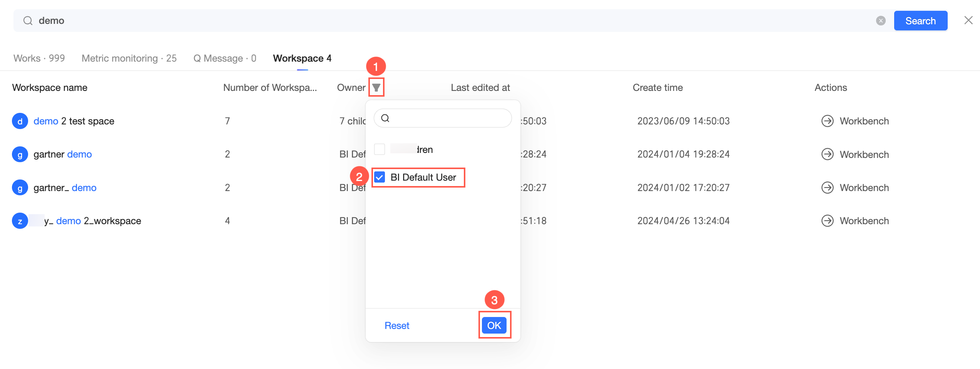This screenshot has width=980, height=369.
Task: Click the Last edited at column header
Action: (x=480, y=88)
